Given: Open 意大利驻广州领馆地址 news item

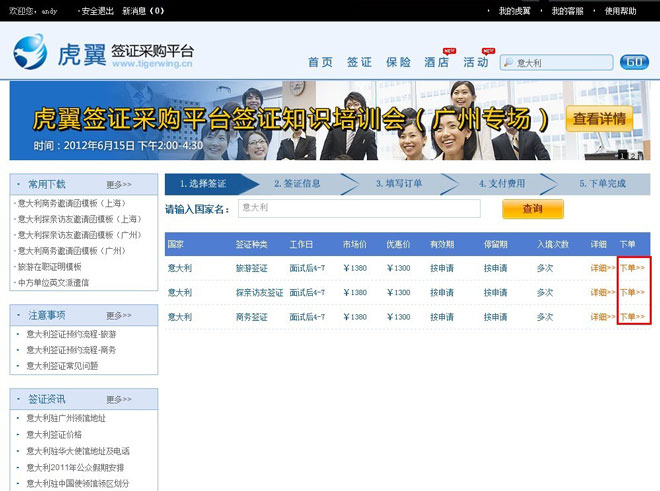Looking at the screenshot, I should (x=66, y=419).
